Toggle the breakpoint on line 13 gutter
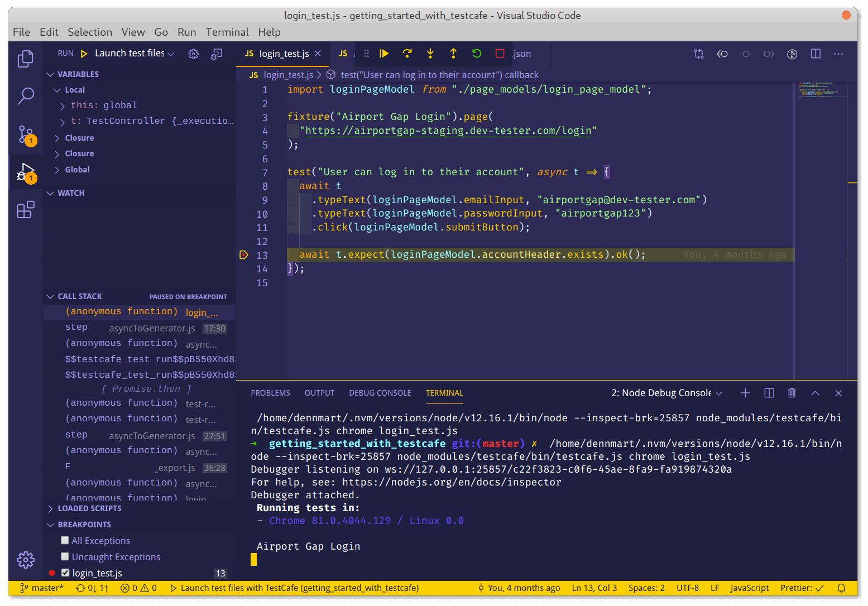The width and height of the screenshot is (868, 606). [243, 255]
